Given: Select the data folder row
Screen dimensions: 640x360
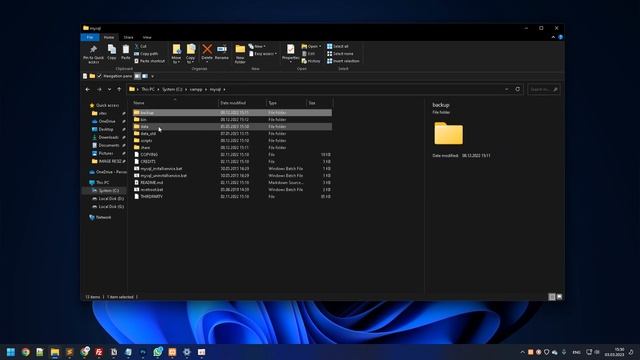Looking at the screenshot, I should tap(232, 127).
